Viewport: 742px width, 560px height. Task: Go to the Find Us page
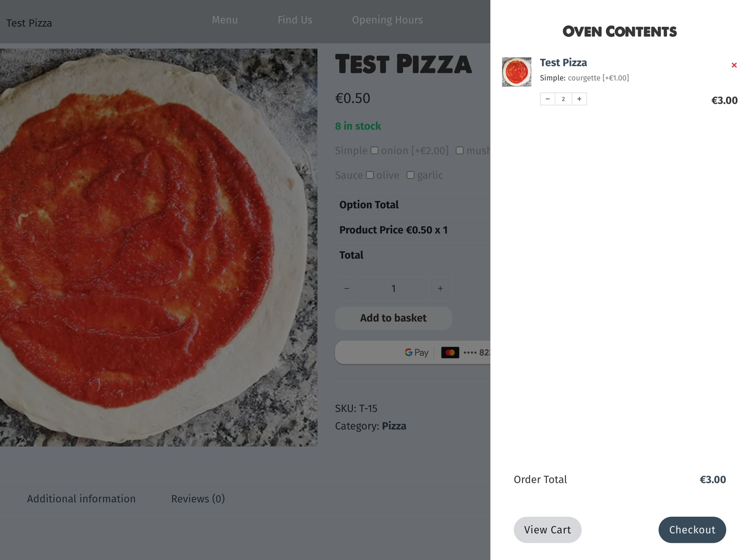(x=295, y=20)
